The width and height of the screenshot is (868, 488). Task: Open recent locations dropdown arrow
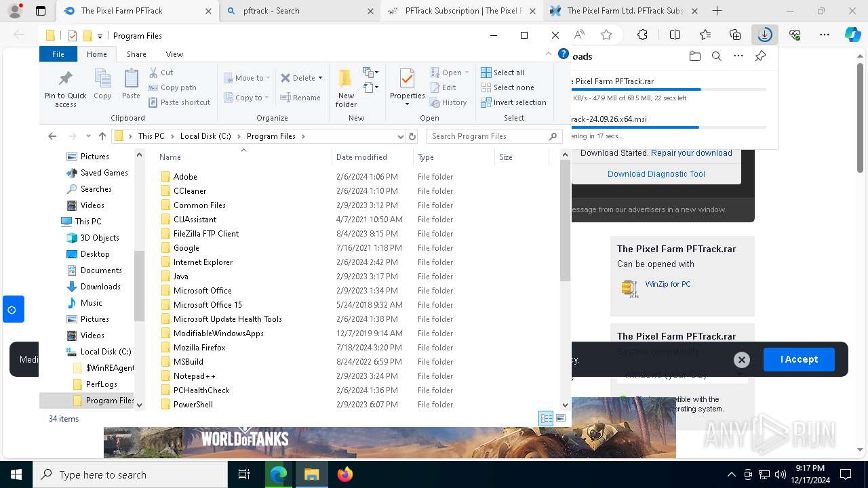(x=87, y=136)
